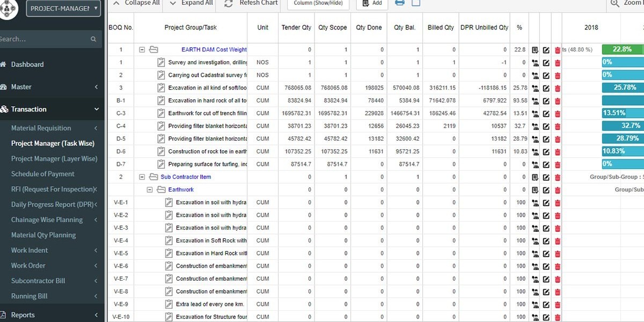The image size is (644, 322).
Task: Delete the BOQ 3 Excavation in soft soil row
Action: pyautogui.click(x=558, y=88)
